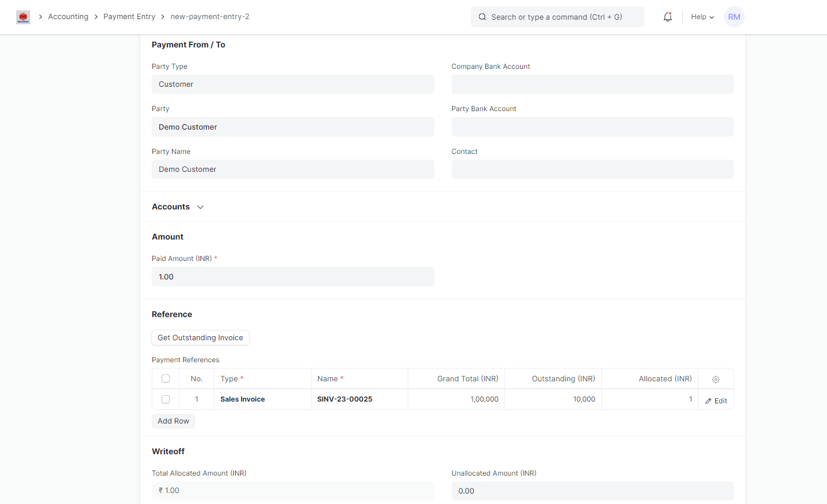Image resolution: width=827 pixels, height=504 pixels.
Task: Click the 10,000 outstanding cell
Action: pyautogui.click(x=553, y=399)
